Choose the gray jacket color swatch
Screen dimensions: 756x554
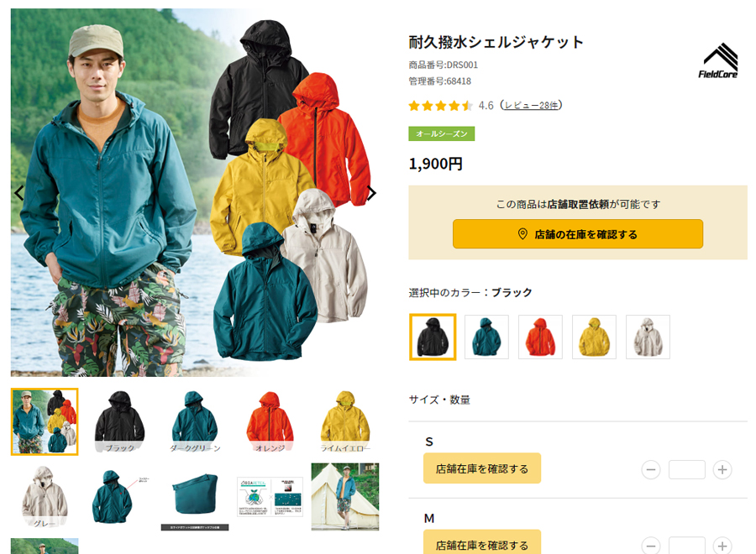(648, 337)
